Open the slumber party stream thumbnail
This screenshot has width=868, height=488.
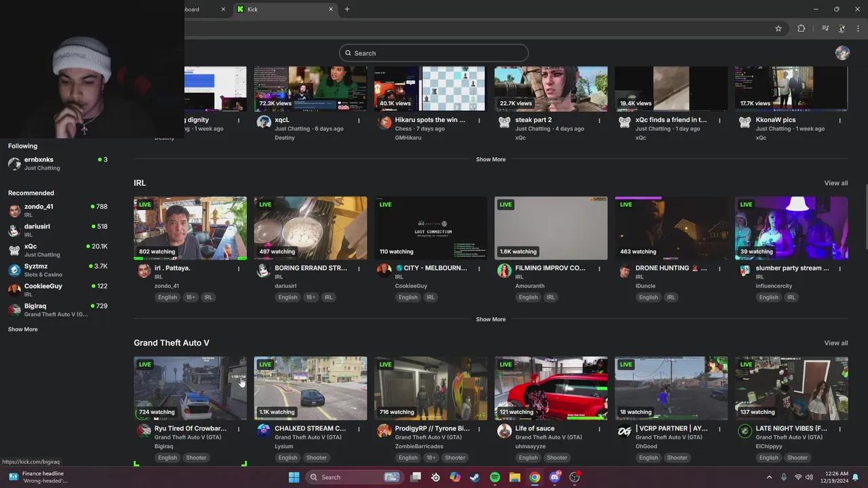pos(791,228)
